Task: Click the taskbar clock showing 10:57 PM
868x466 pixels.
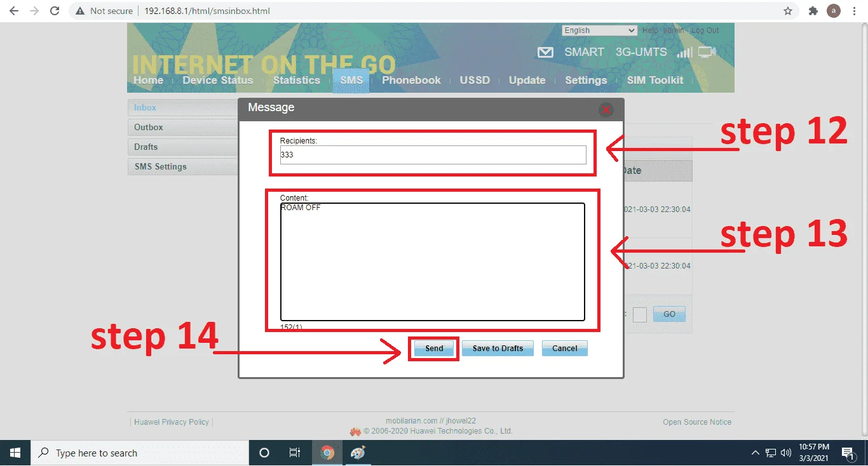Action: click(x=814, y=453)
